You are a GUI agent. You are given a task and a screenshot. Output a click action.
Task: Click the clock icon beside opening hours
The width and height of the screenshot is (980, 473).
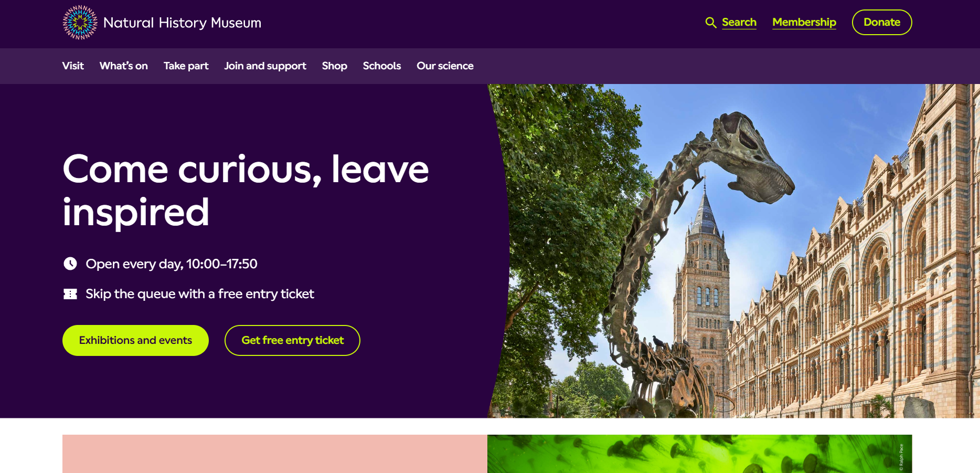70,264
